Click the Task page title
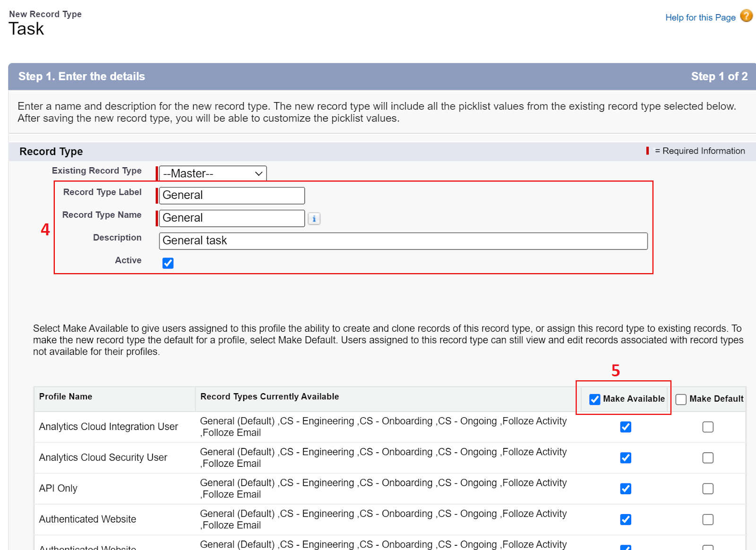 26,29
